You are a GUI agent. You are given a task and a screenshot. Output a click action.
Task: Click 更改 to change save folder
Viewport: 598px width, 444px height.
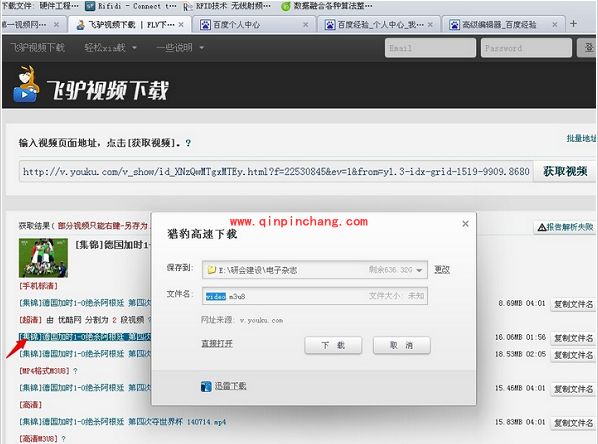tap(442, 270)
